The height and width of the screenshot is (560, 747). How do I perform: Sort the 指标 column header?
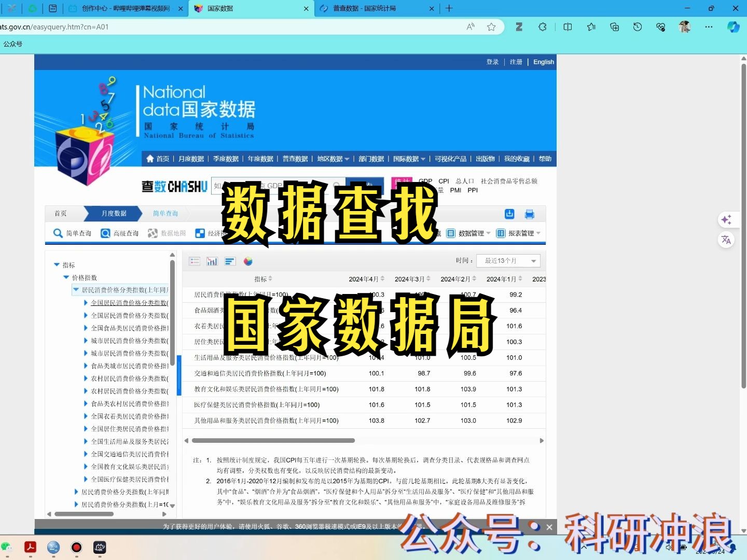(263, 279)
